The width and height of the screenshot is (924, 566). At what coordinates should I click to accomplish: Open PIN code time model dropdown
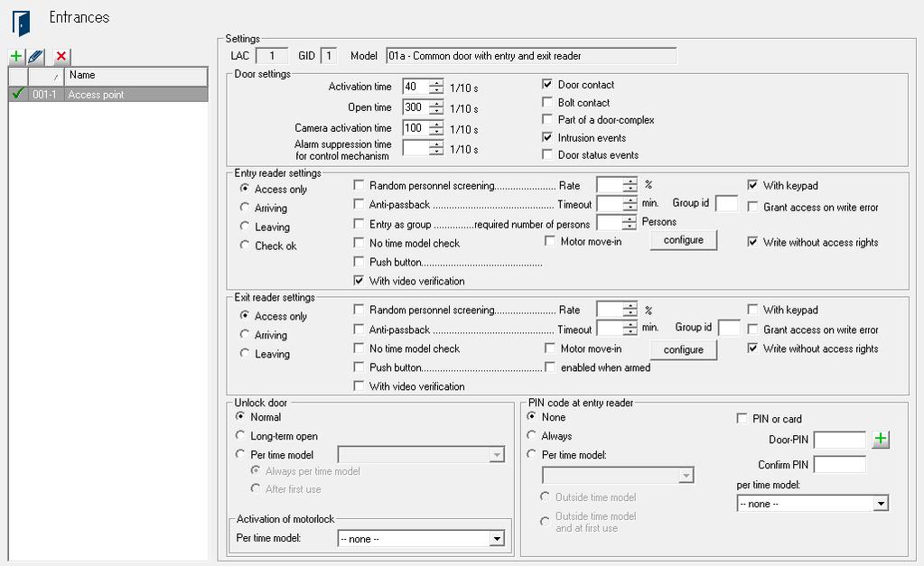[x=686, y=476]
